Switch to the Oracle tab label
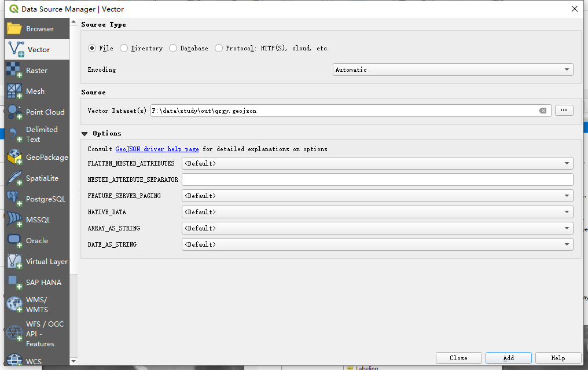 [x=37, y=240]
